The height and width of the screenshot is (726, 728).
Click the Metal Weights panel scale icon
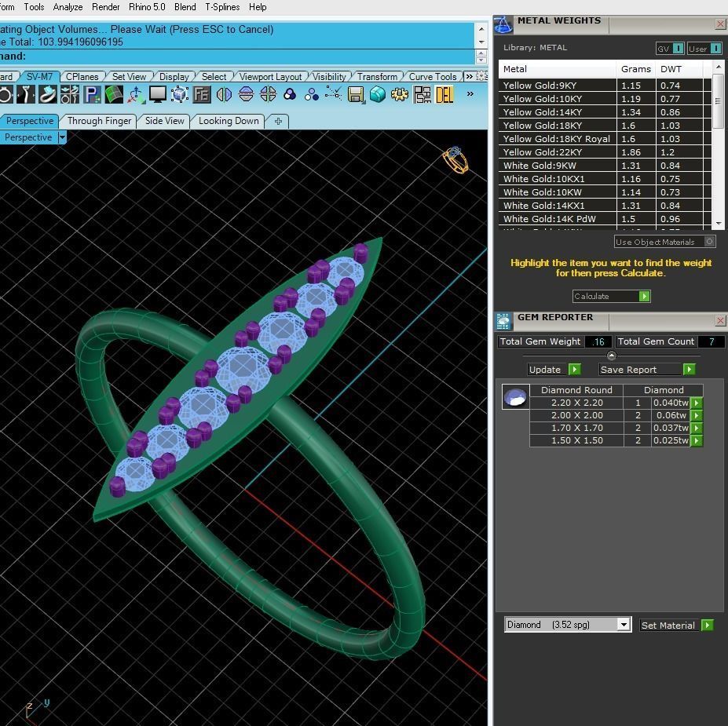(x=503, y=24)
